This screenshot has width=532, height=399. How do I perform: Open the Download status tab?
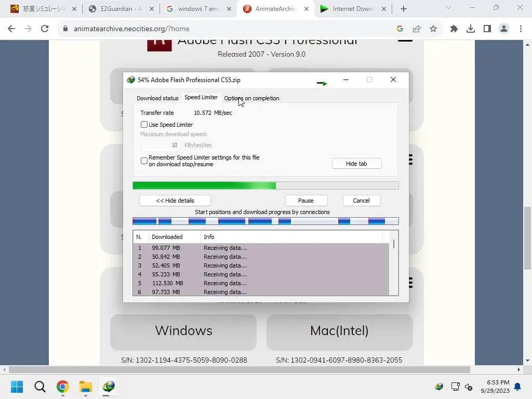pyautogui.click(x=157, y=98)
